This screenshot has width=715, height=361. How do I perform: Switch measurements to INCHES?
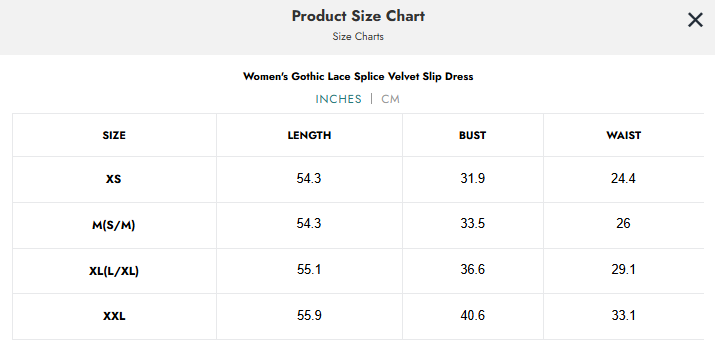click(338, 99)
